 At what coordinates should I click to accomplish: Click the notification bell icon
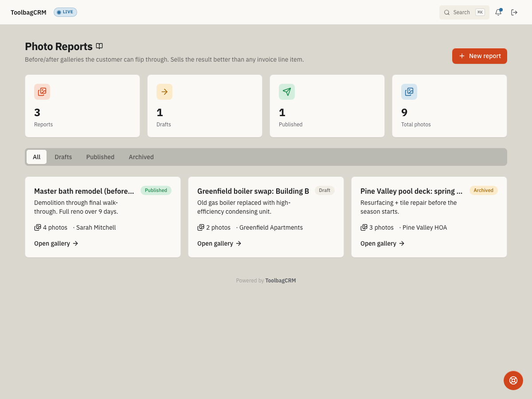click(x=498, y=12)
